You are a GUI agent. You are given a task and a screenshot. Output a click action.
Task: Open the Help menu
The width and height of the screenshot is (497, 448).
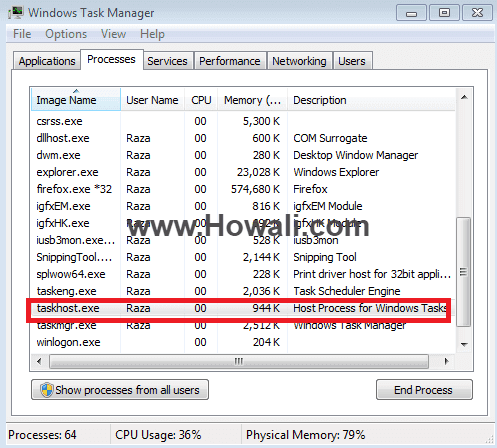coord(152,34)
